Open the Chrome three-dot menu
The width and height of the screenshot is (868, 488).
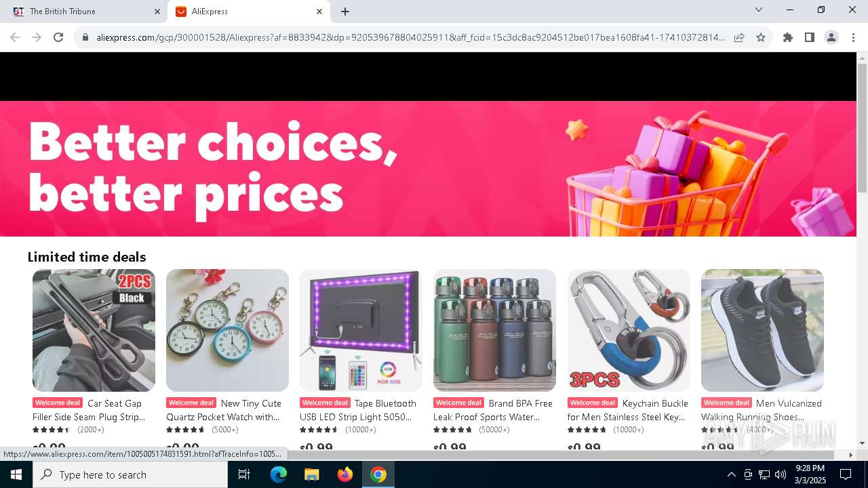click(x=853, y=37)
